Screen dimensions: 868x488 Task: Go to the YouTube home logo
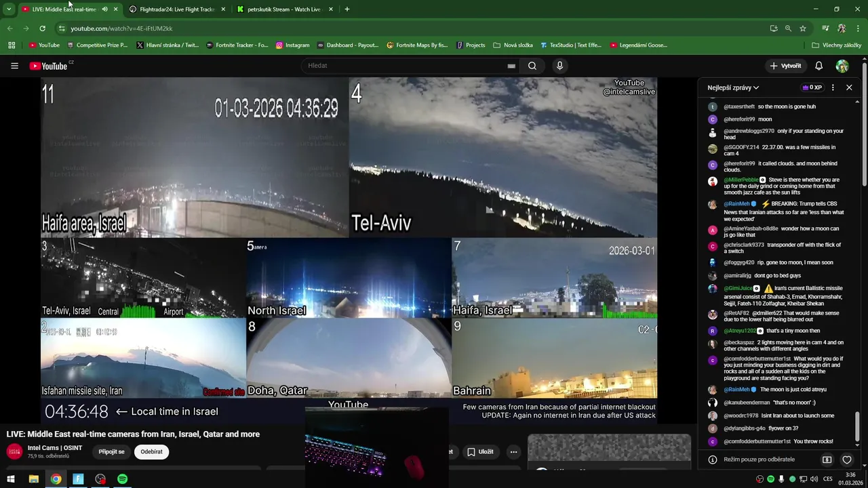click(x=50, y=66)
